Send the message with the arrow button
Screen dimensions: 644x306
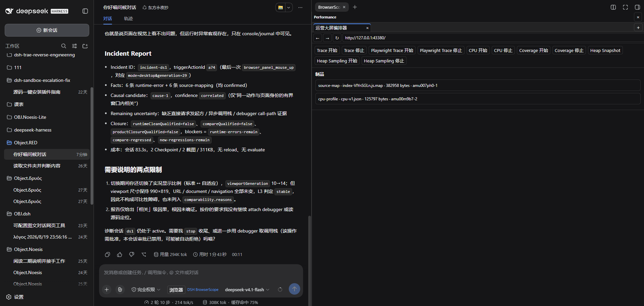point(294,289)
